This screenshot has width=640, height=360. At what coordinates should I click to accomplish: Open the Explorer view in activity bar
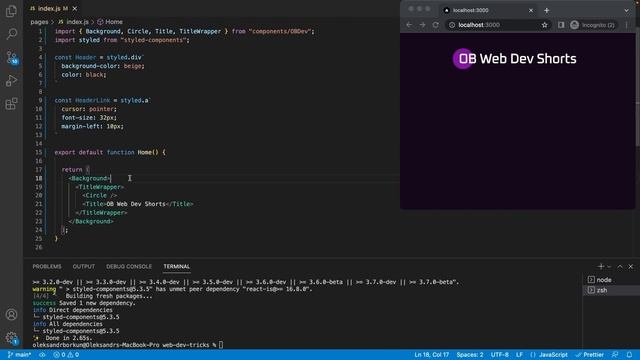click(11, 11)
